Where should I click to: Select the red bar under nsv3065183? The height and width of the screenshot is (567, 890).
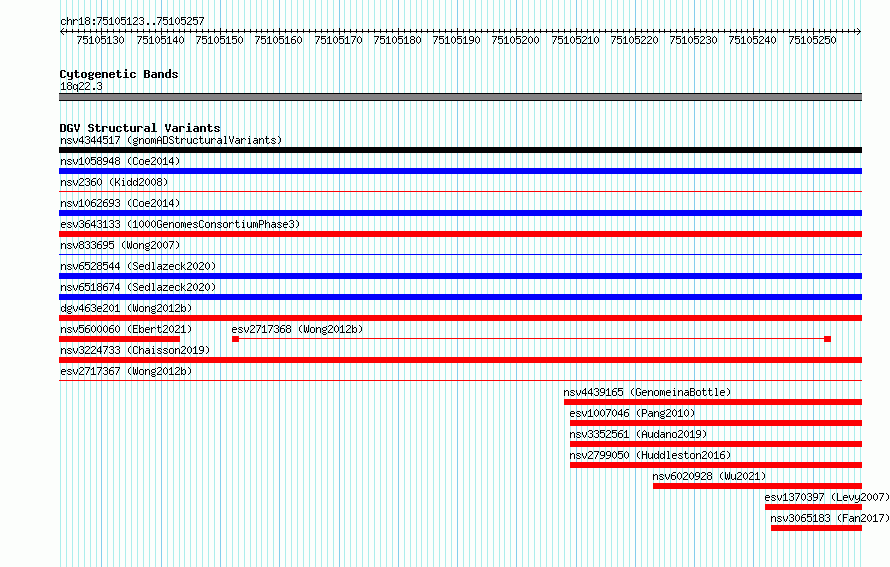(816, 528)
